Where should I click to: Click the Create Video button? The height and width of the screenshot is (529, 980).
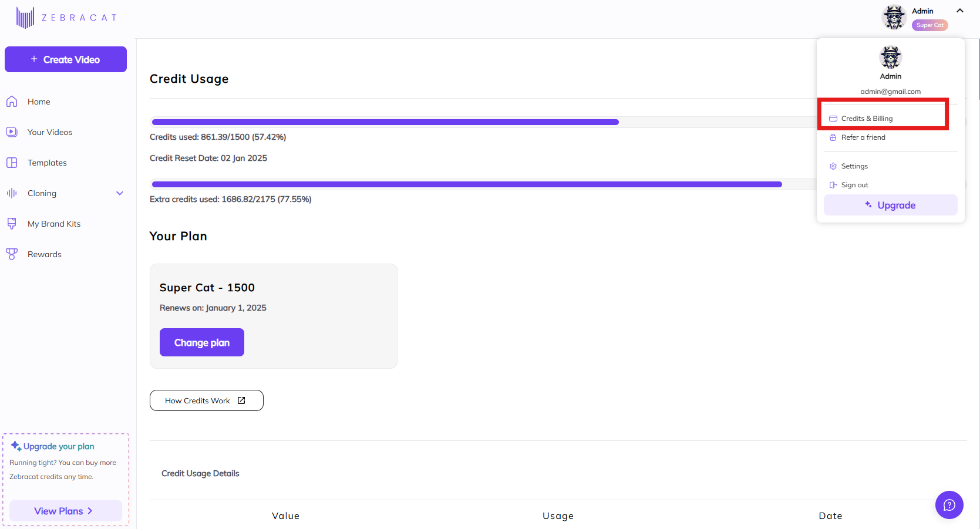coord(66,59)
